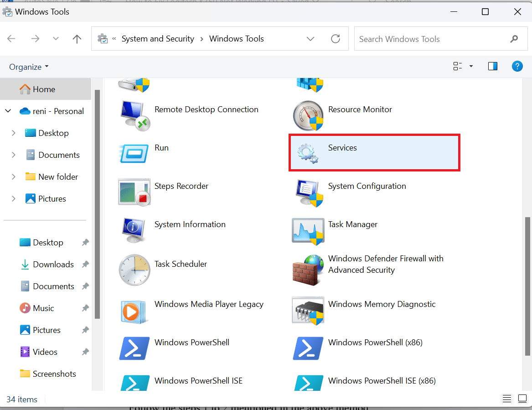Open the Windows PowerShell icon

coord(134,348)
